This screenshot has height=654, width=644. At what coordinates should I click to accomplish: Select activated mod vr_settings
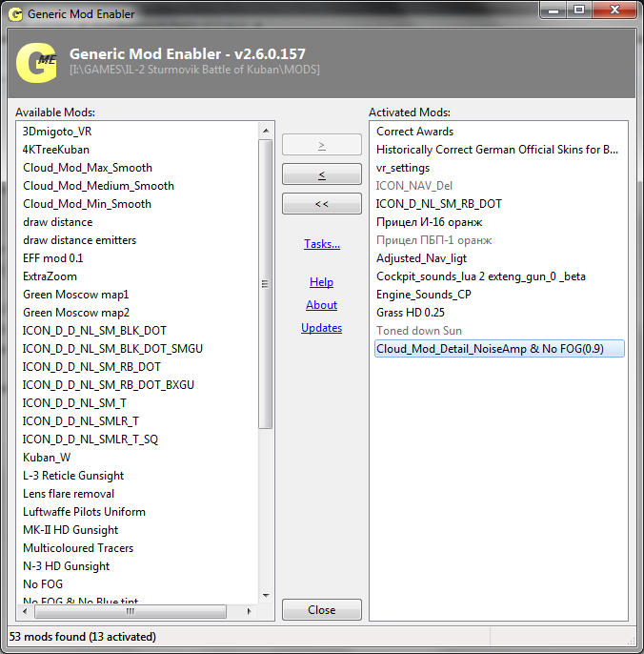pos(403,168)
